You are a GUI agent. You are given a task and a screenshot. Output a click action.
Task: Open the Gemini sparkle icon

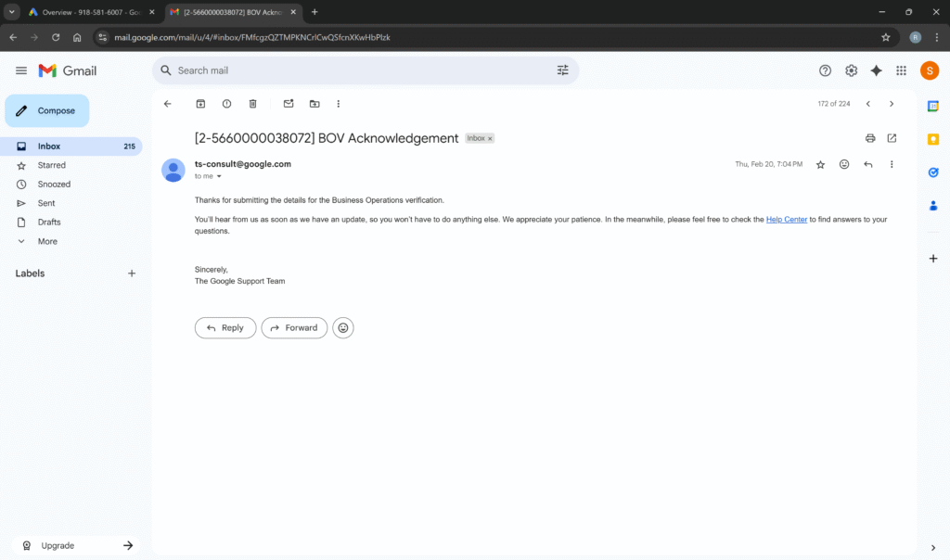[x=876, y=70]
